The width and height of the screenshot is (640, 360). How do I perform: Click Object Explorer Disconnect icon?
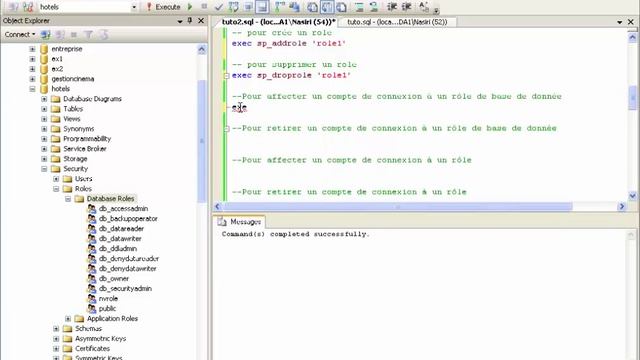[x=60, y=35]
